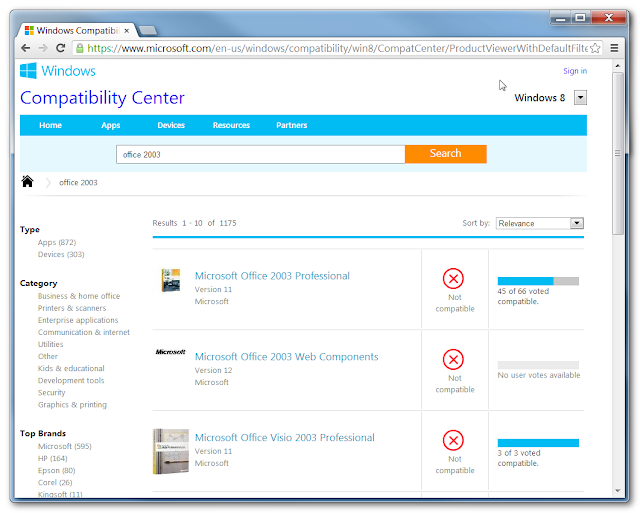Open Microsoft Office 2003 Web Components link

tap(287, 357)
